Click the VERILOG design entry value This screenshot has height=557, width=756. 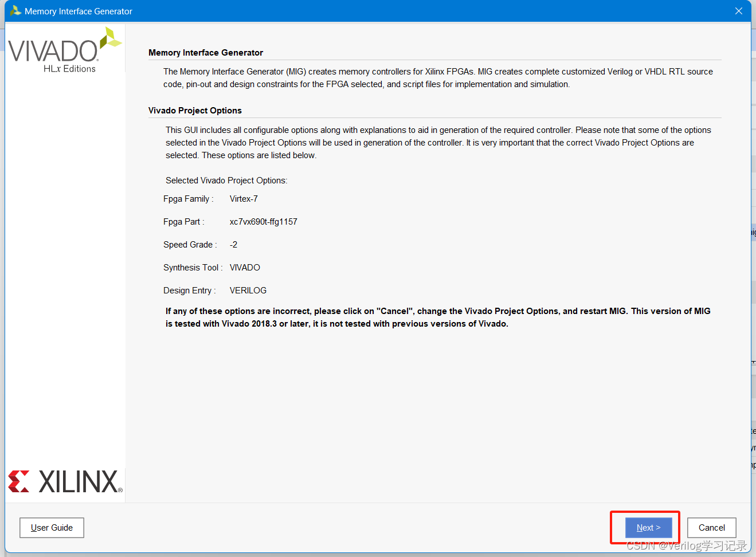pyautogui.click(x=248, y=291)
